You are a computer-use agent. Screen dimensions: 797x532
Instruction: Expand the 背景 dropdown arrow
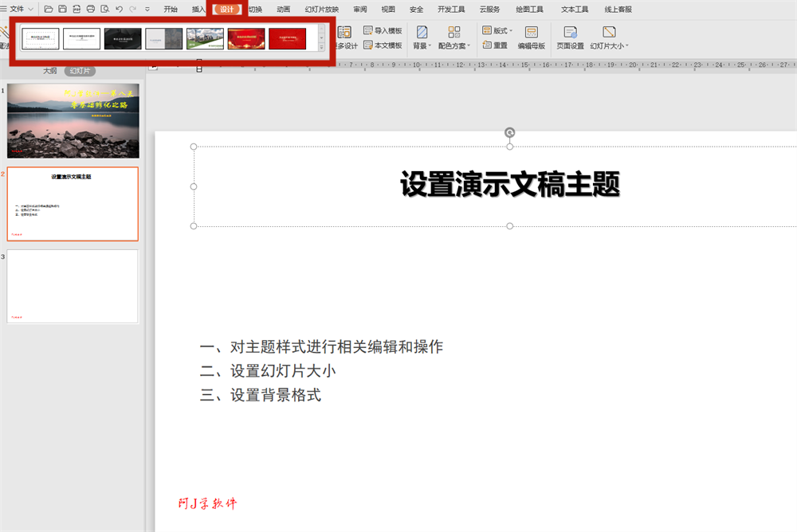[430, 45]
